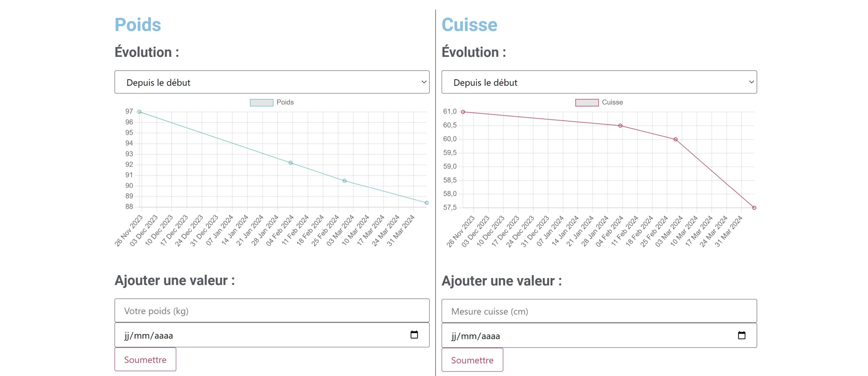Click the chevron on the Cuisse period selector
This screenshot has height=376, width=868.
pyautogui.click(x=751, y=82)
